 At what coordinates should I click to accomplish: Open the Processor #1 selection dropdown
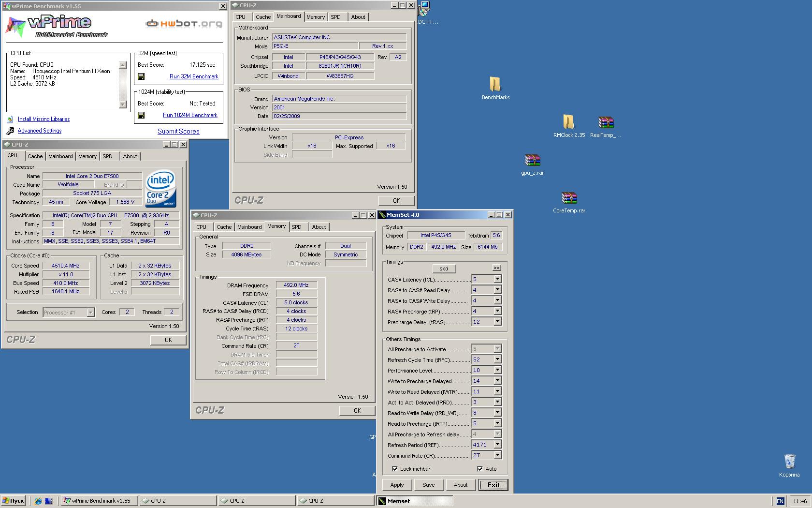(90, 313)
